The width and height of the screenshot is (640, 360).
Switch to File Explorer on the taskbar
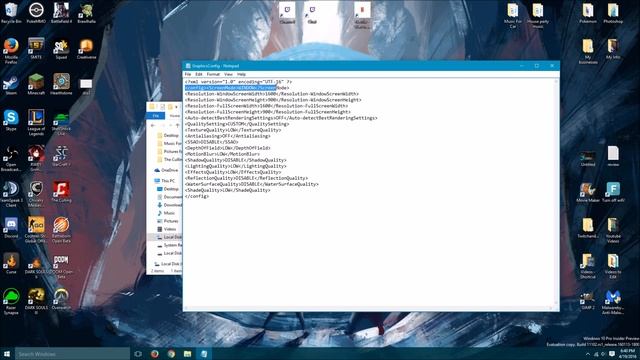click(x=187, y=354)
